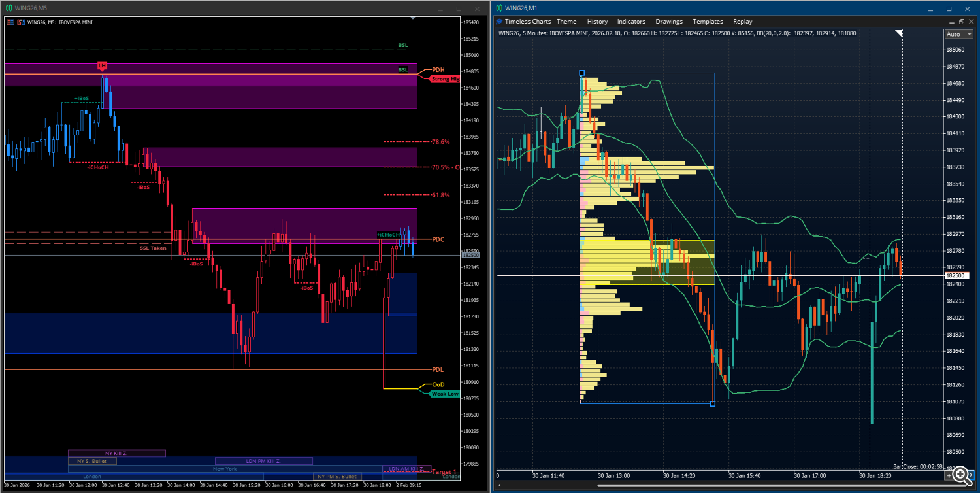Click the Weak Low green tag

point(445,394)
